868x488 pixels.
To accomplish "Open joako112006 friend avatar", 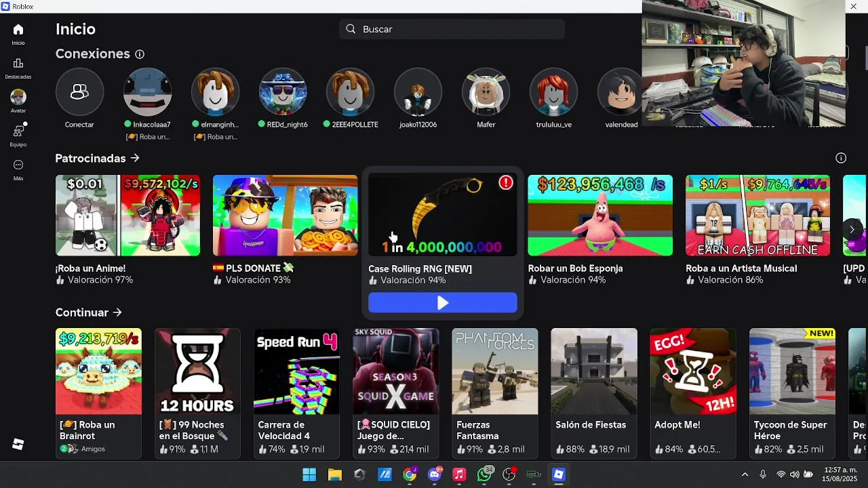I will coord(418,91).
